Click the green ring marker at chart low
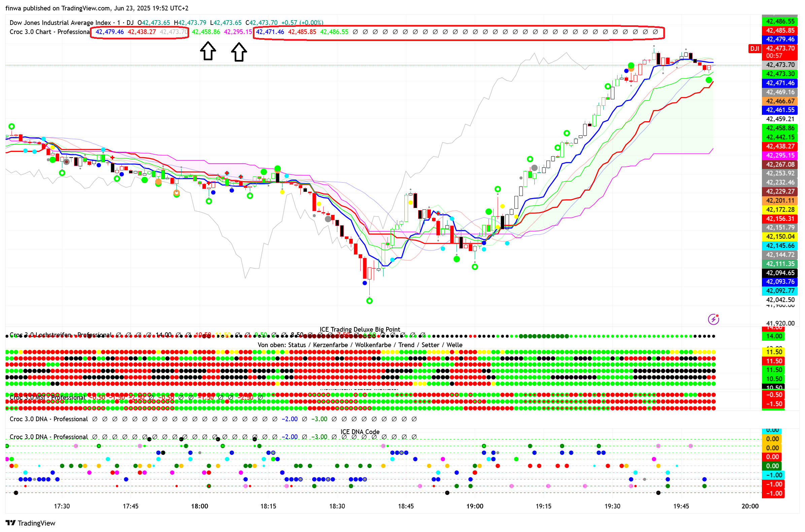The width and height of the screenshot is (805, 532). tap(369, 301)
